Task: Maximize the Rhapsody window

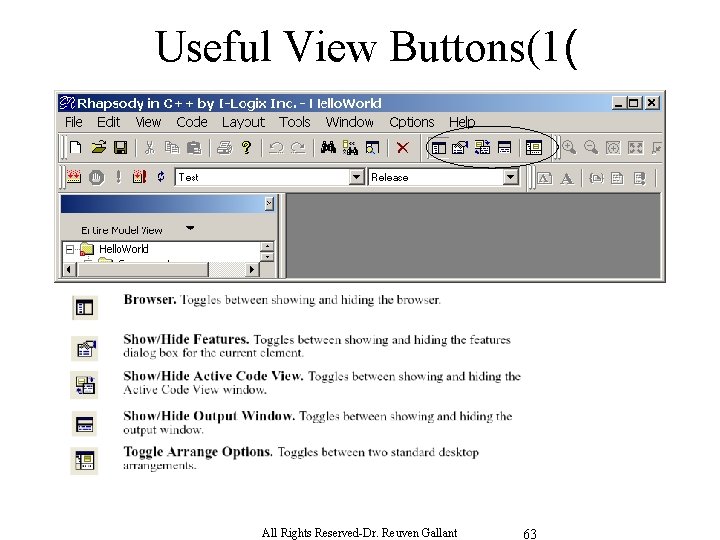Action: coord(634,103)
